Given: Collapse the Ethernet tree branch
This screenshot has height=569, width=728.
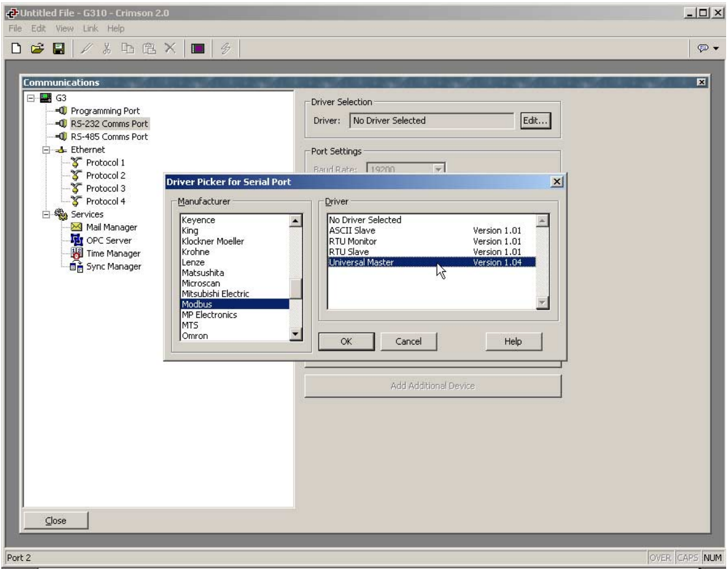Looking at the screenshot, I should coord(46,150).
